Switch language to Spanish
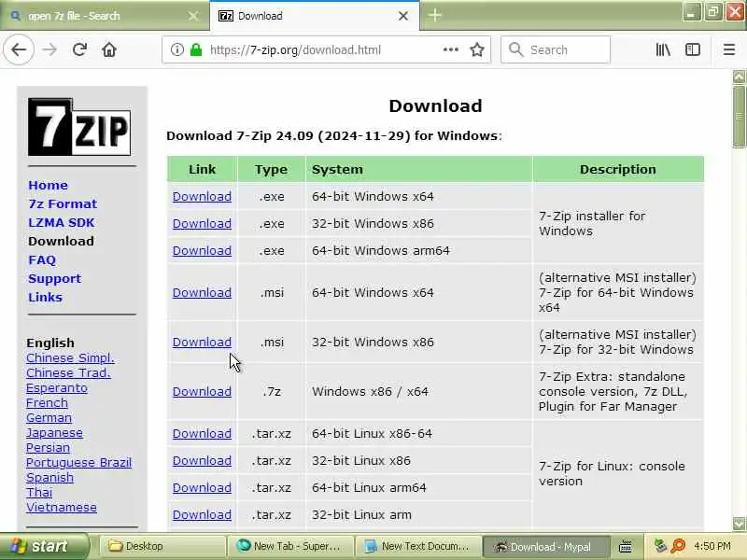747x560 pixels. click(x=49, y=478)
